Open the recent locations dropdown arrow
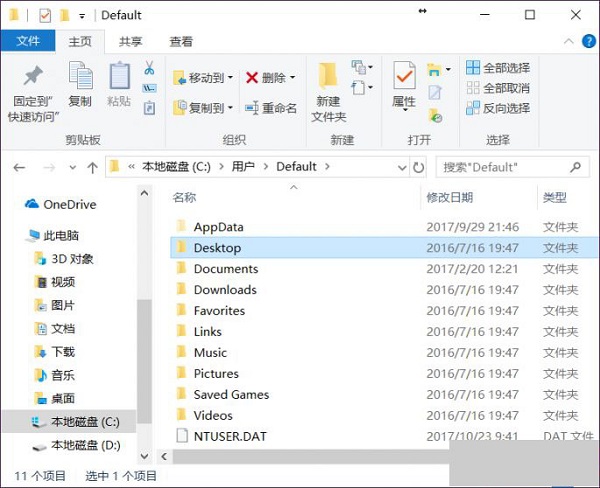The width and height of the screenshot is (600, 488). click(72, 167)
